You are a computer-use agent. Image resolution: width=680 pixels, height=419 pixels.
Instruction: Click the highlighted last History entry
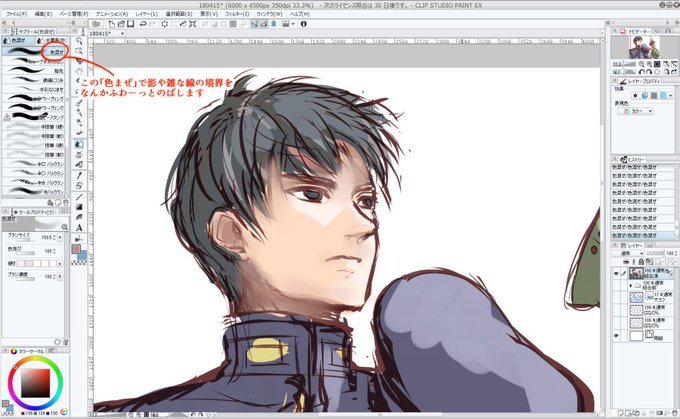(643, 236)
